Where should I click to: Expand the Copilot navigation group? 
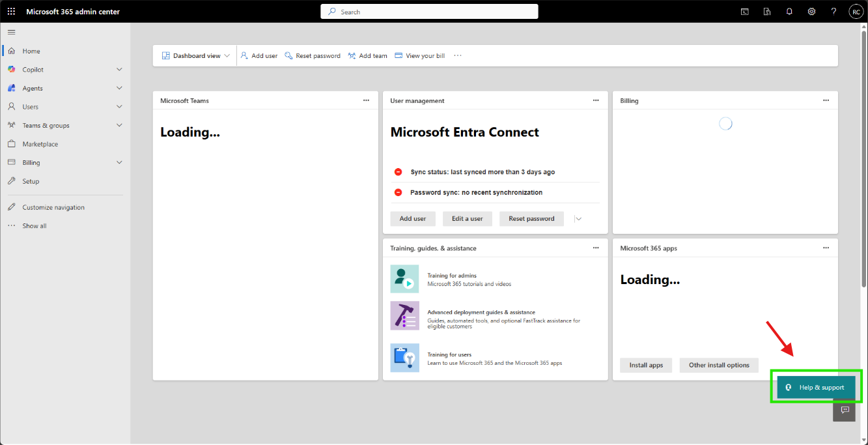(x=119, y=70)
